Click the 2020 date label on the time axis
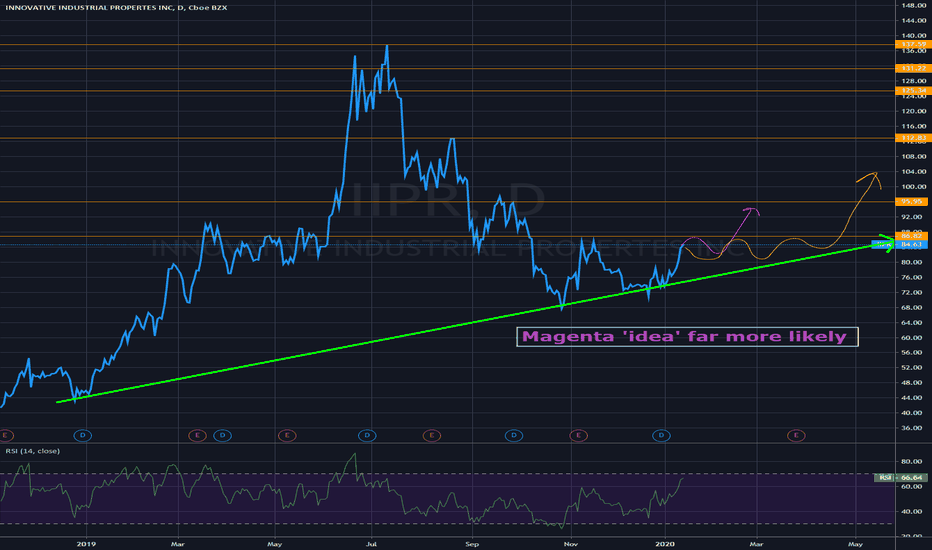Screen dimensions: 932x550 click(665, 544)
